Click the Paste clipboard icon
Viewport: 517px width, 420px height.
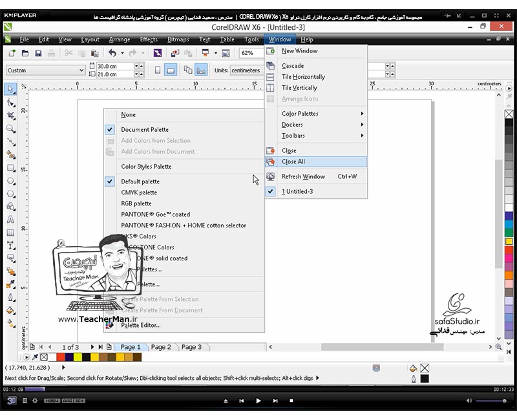coord(94,53)
